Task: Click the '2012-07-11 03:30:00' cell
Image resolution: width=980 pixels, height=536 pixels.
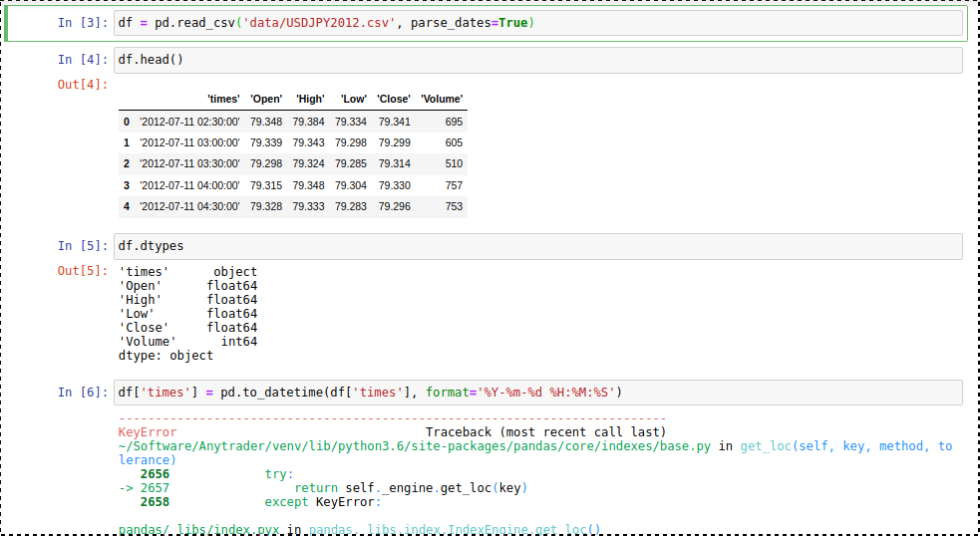Action: pyautogui.click(x=189, y=163)
